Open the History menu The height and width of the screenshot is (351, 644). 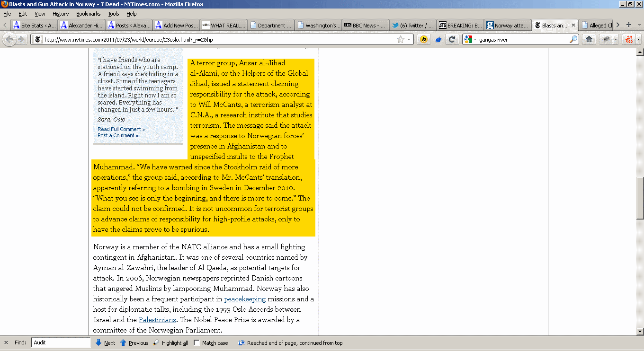[x=61, y=14]
